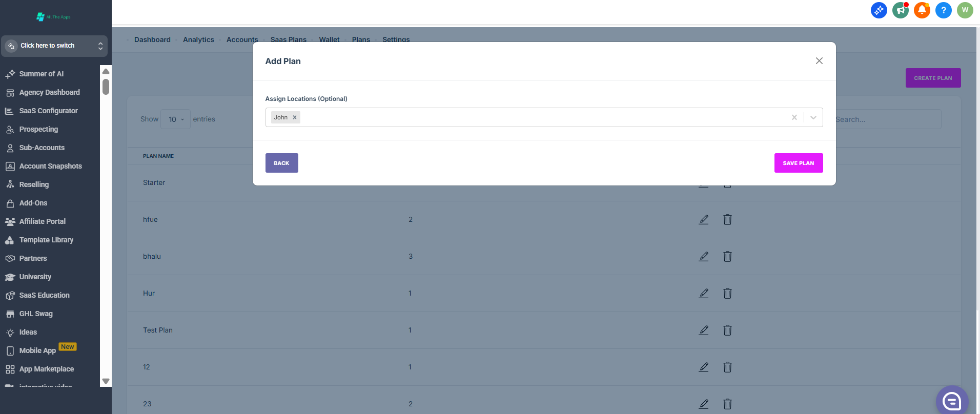Close the Add Plan dialog

pyautogui.click(x=819, y=61)
